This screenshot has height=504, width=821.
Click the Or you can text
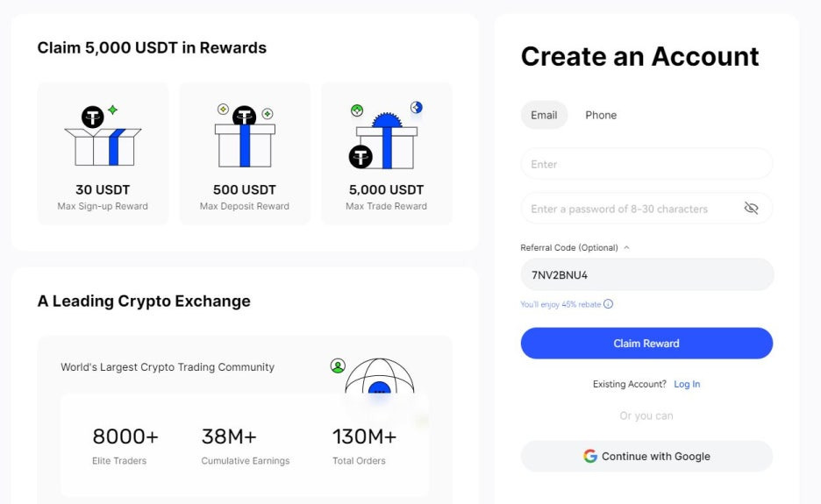(646, 415)
